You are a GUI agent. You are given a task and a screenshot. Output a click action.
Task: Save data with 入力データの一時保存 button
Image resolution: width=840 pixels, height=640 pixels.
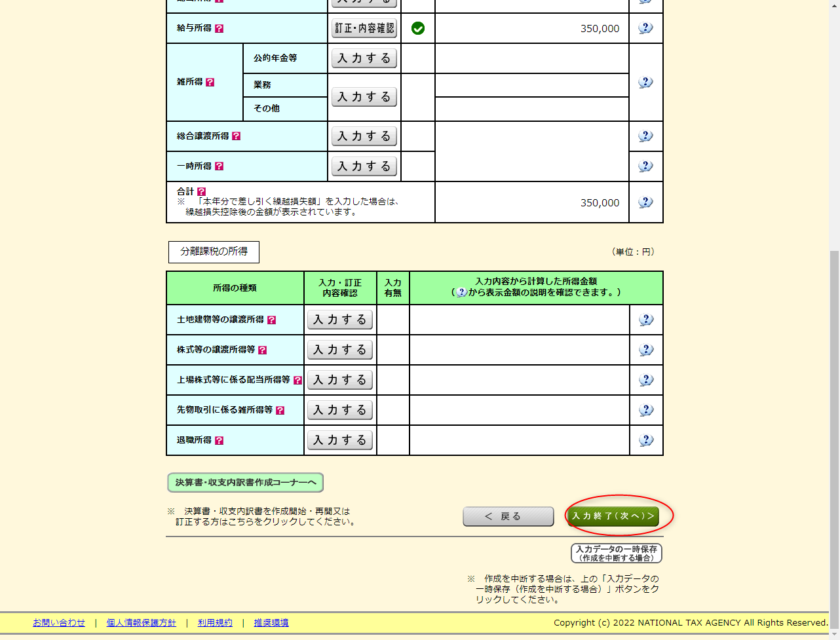click(617, 554)
